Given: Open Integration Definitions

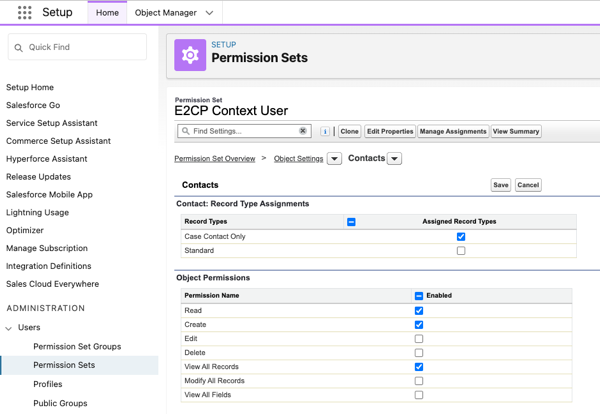Looking at the screenshot, I should pos(49,266).
